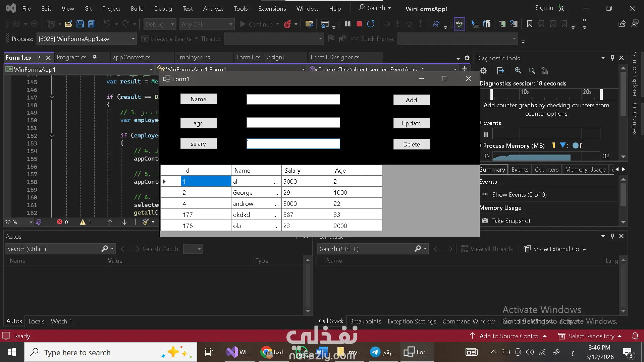
Task: Click the Hot Reload flame icon
Action: pos(287,24)
